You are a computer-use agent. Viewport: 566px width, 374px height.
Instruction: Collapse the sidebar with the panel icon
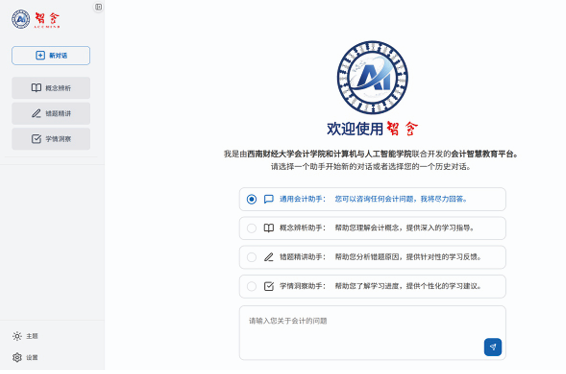click(x=99, y=7)
